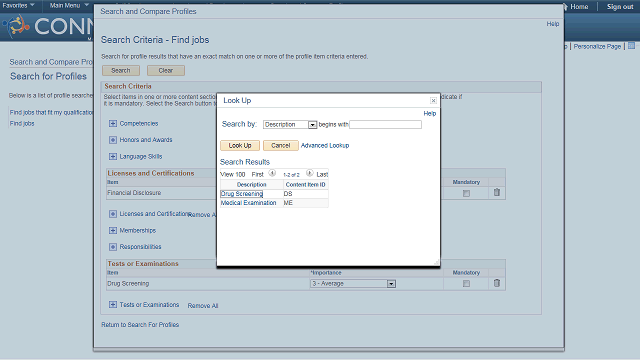Expand the Competencies section
The width and height of the screenshot is (640, 360).
click(x=113, y=123)
